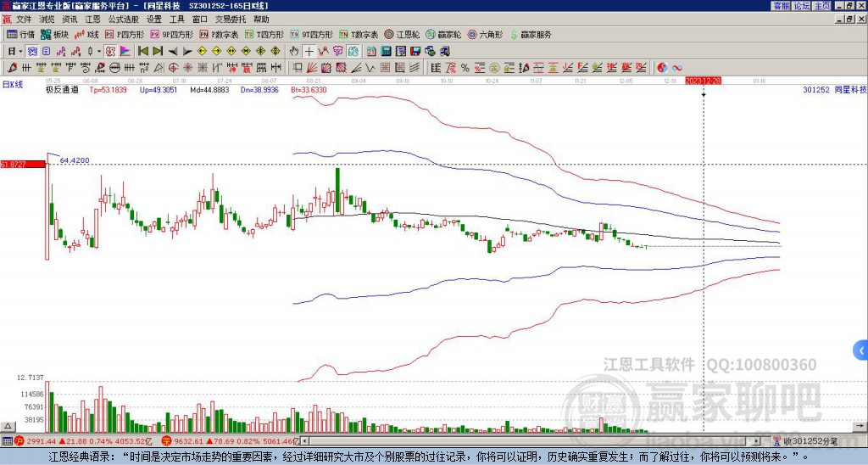Click the 日K线 label
Viewport: 868px width, 465px height.
point(13,85)
